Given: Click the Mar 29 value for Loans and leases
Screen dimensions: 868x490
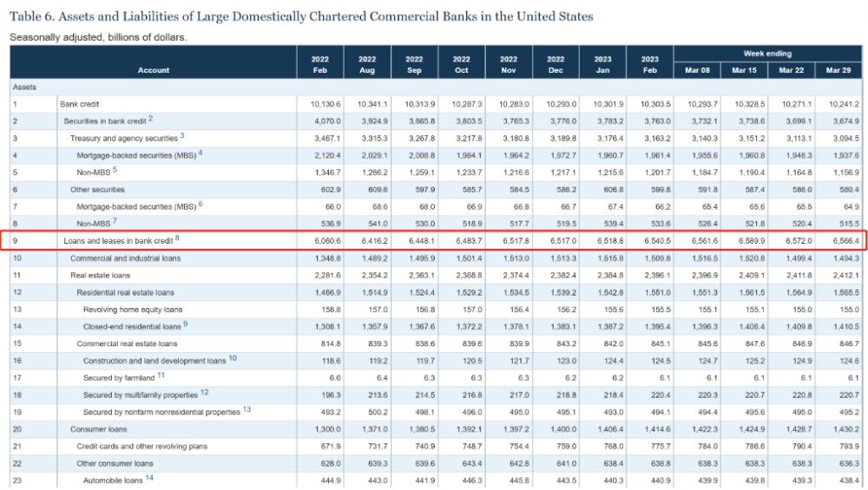Looking at the screenshot, I should [845, 240].
